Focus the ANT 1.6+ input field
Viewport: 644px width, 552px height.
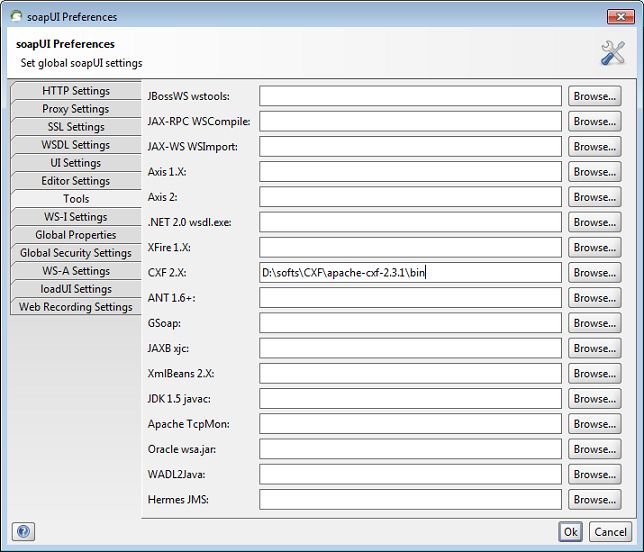coord(410,298)
